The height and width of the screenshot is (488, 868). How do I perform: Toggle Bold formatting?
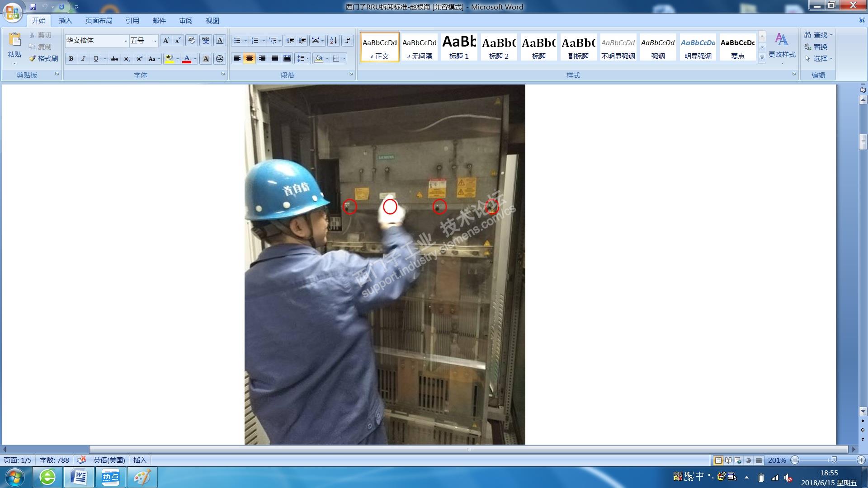[71, 59]
